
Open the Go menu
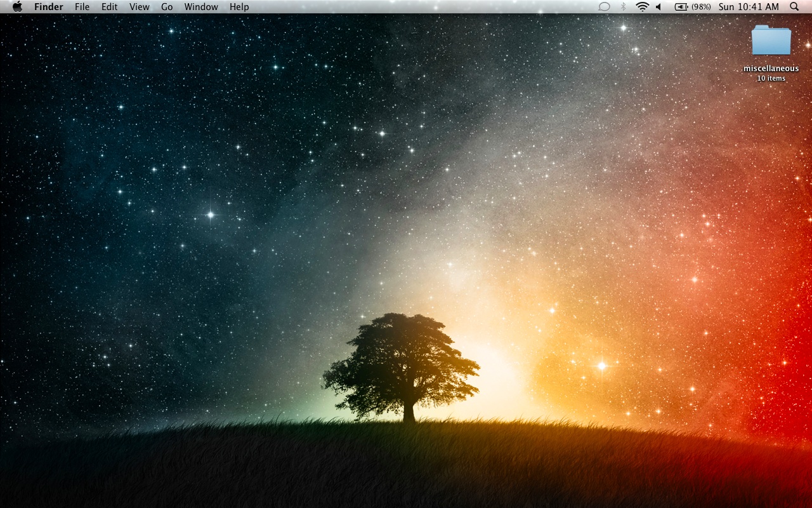(x=167, y=6)
